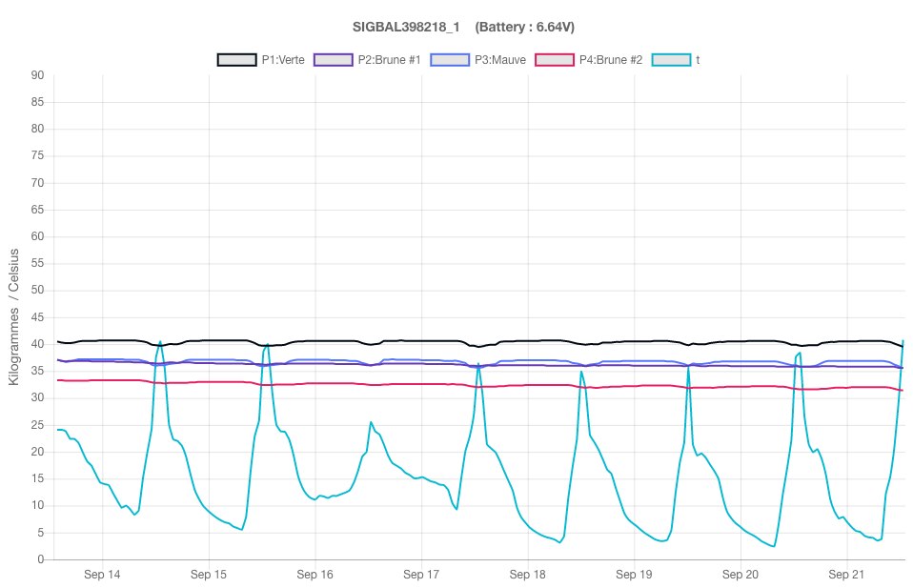Hide P4:Brune #2 series via legend text
Image resolution: width=913 pixels, height=588 pixels.
(610, 59)
